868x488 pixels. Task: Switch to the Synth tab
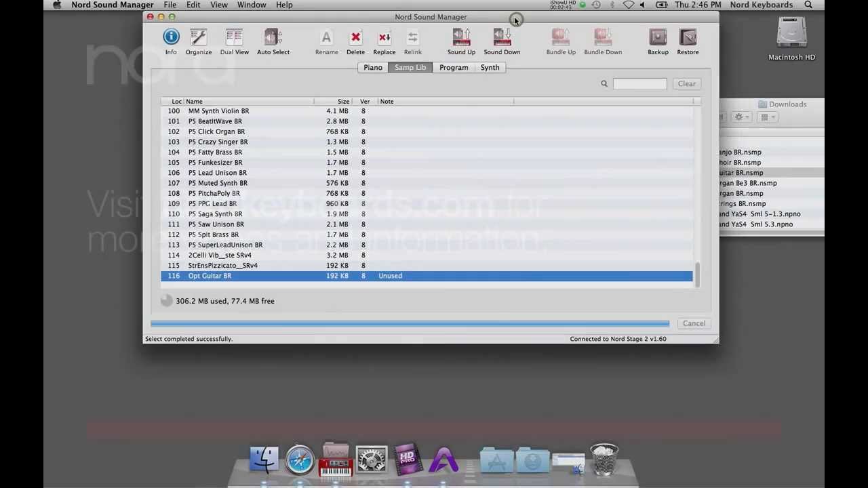coord(490,67)
